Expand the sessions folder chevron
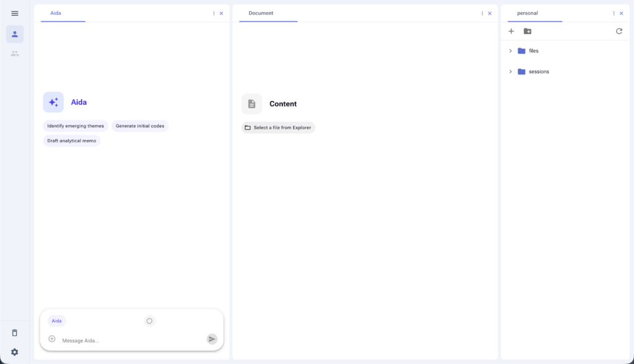 pos(510,72)
